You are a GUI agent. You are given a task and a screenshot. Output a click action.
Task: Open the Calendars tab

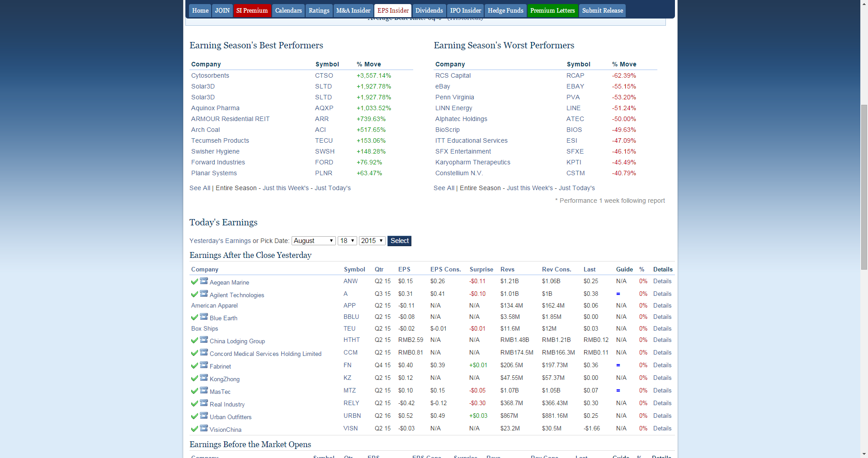[288, 10]
